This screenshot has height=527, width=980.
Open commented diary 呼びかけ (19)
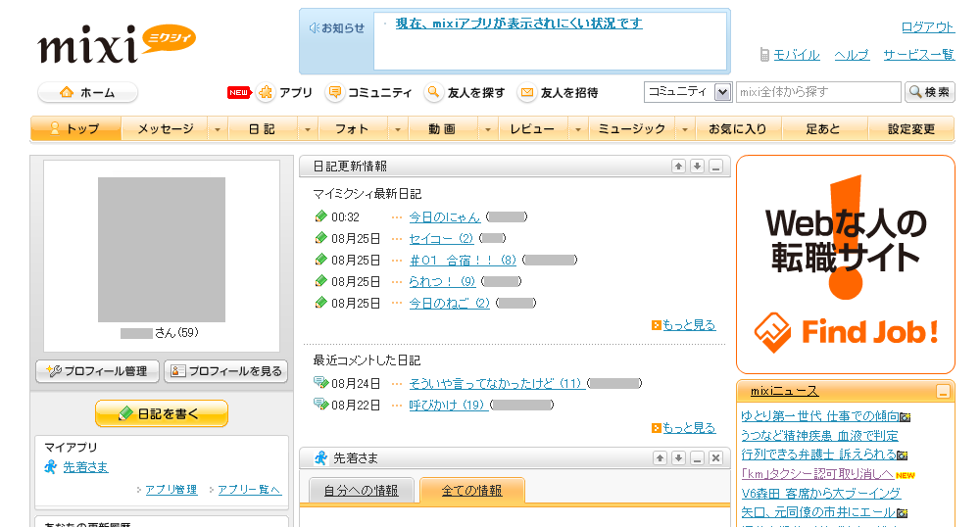click(x=448, y=405)
